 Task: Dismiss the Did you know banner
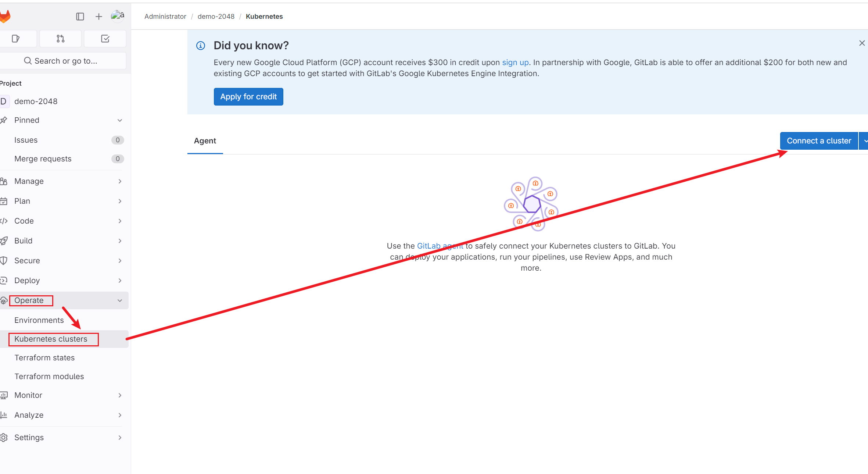pos(862,43)
